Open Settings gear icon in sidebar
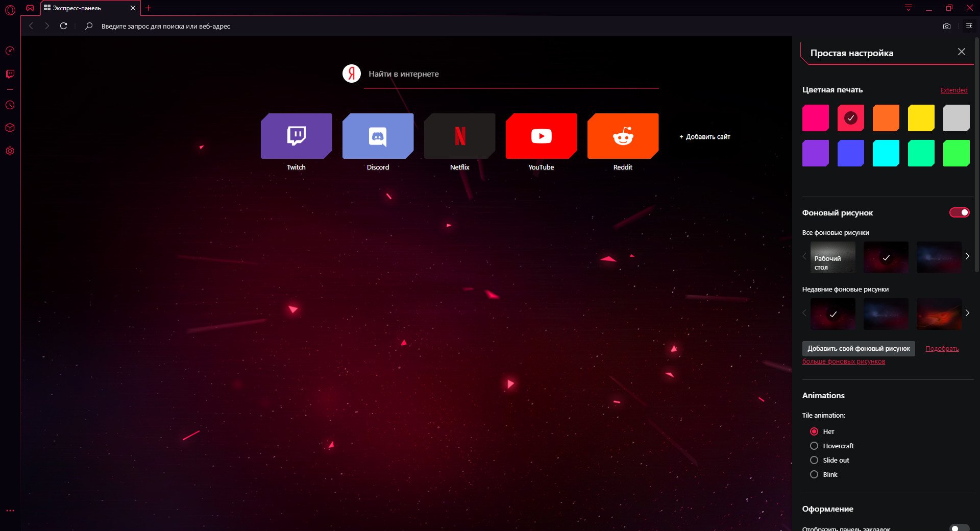 click(10, 151)
